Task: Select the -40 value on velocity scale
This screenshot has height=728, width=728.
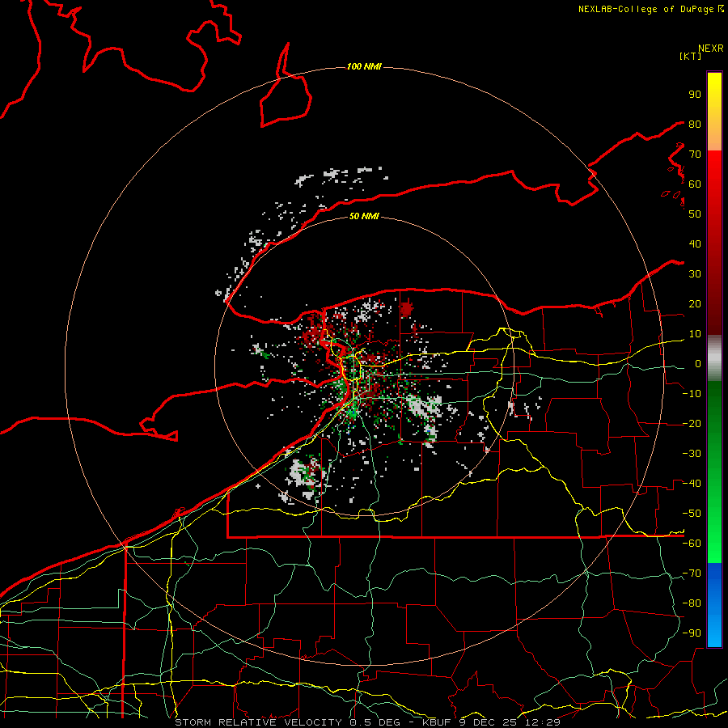Action: (x=692, y=484)
